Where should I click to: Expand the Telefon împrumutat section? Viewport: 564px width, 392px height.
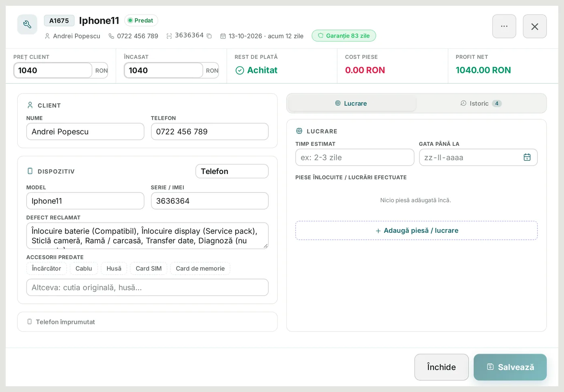(x=147, y=322)
